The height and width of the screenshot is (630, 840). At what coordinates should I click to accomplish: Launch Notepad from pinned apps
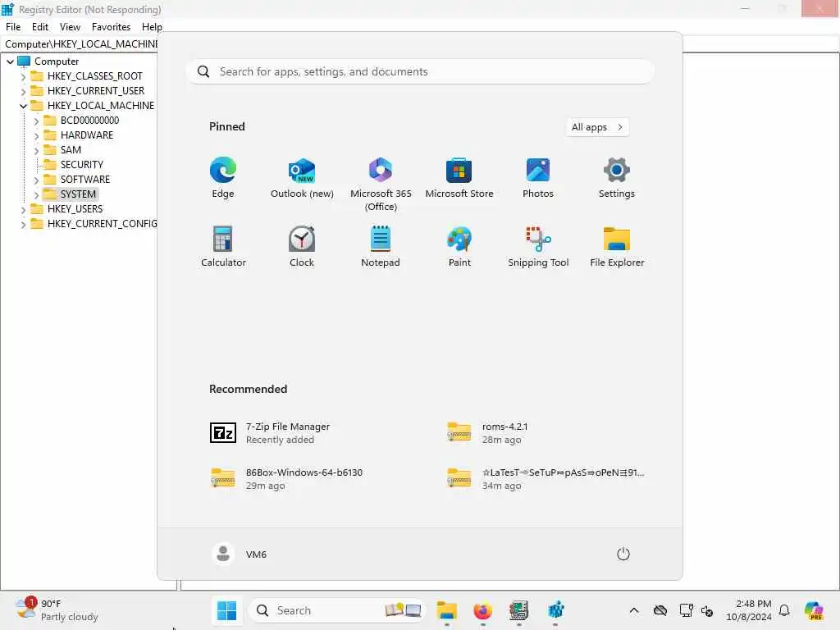381,246
